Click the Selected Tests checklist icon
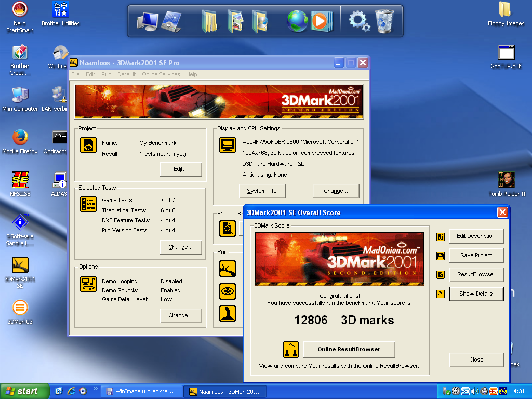This screenshot has width=532, height=399. (x=88, y=204)
